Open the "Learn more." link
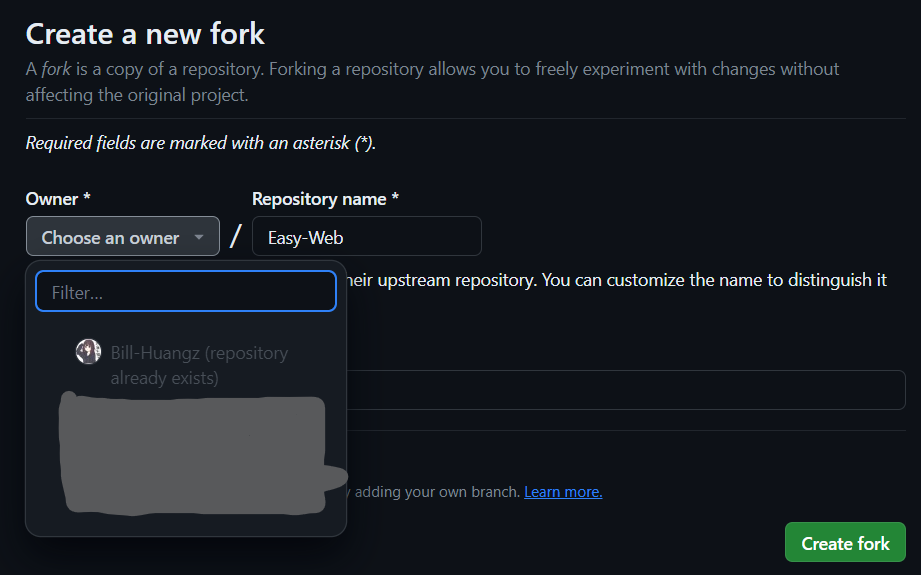The height and width of the screenshot is (575, 921). [563, 492]
